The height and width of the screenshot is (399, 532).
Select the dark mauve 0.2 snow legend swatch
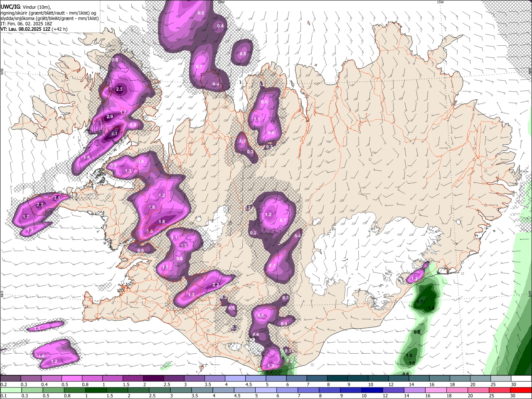[10, 378]
